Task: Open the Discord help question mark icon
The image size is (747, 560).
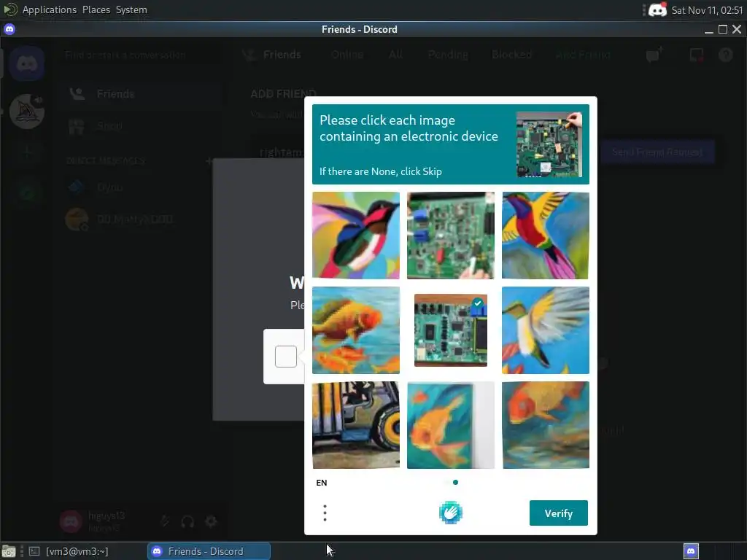Action: tap(726, 55)
